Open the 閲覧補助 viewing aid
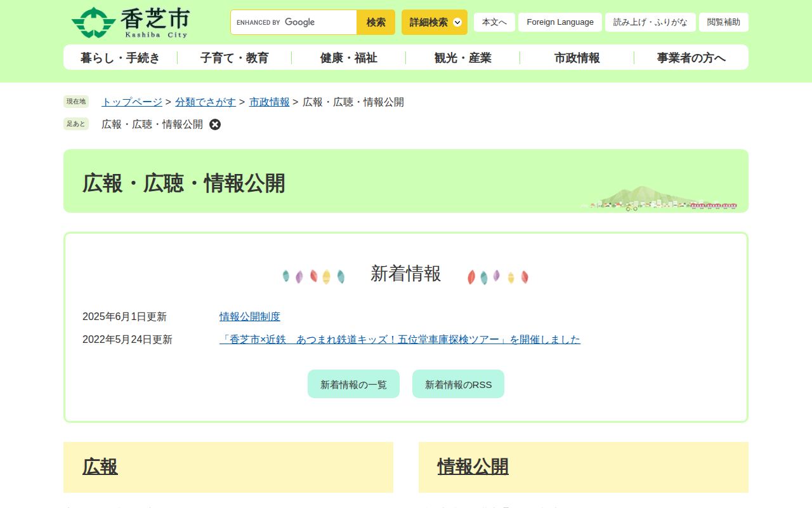The width and height of the screenshot is (812, 508). point(723,22)
